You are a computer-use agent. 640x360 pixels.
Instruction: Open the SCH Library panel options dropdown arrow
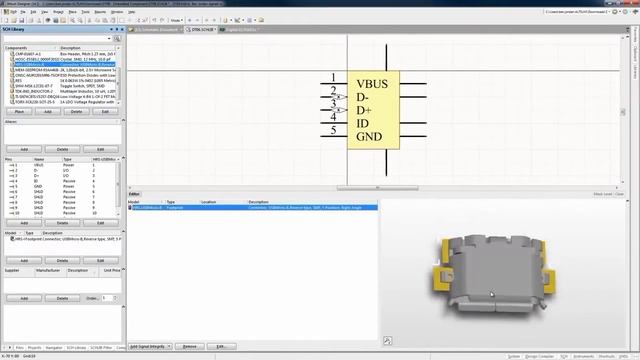(111, 29)
